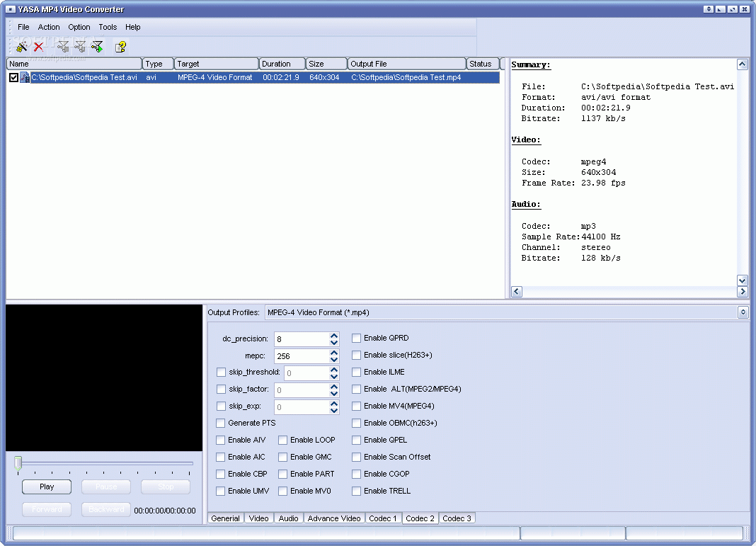
Task: Click the grayed pause-conversion funnel icon
Action: (x=80, y=46)
